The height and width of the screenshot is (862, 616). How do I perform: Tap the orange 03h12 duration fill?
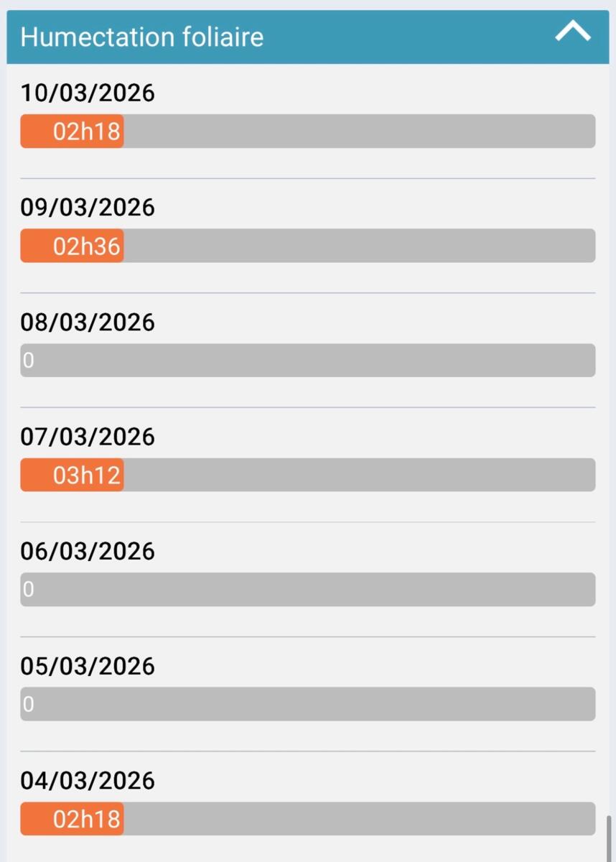(72, 475)
